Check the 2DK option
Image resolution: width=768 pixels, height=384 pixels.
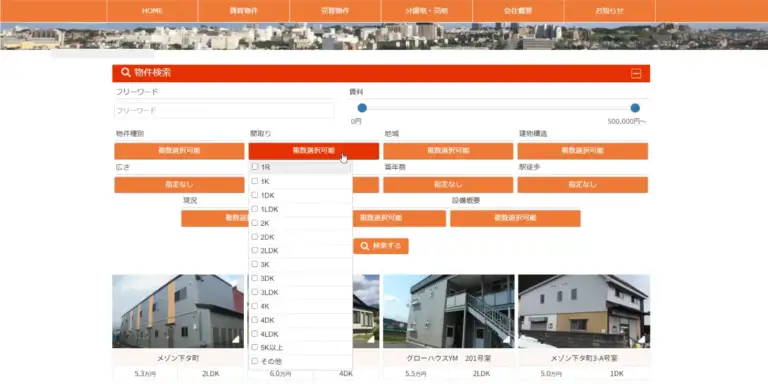coord(255,237)
